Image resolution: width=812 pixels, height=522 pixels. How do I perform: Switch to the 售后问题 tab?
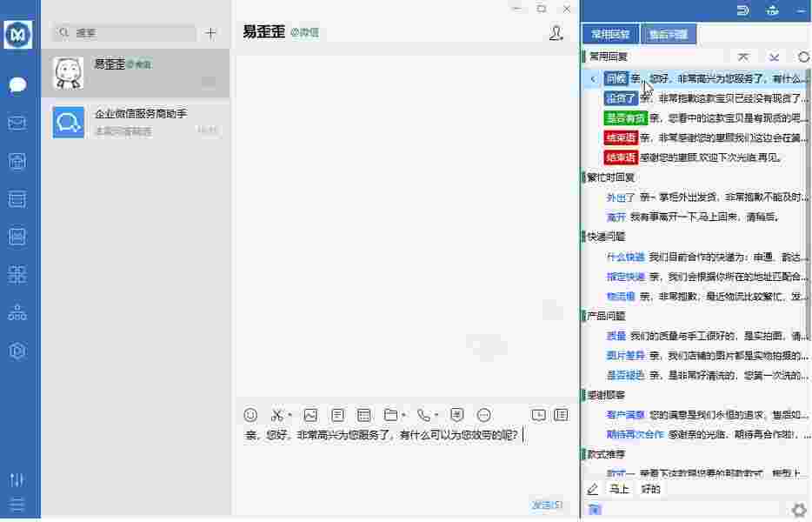click(x=667, y=33)
